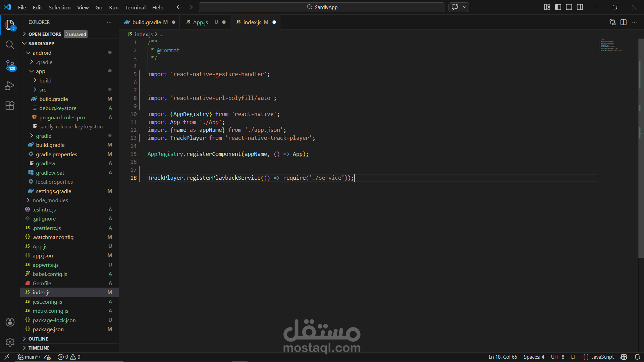This screenshot has width=644, height=362.
Task: Expand the OUTLINE section
Action: (x=38, y=339)
